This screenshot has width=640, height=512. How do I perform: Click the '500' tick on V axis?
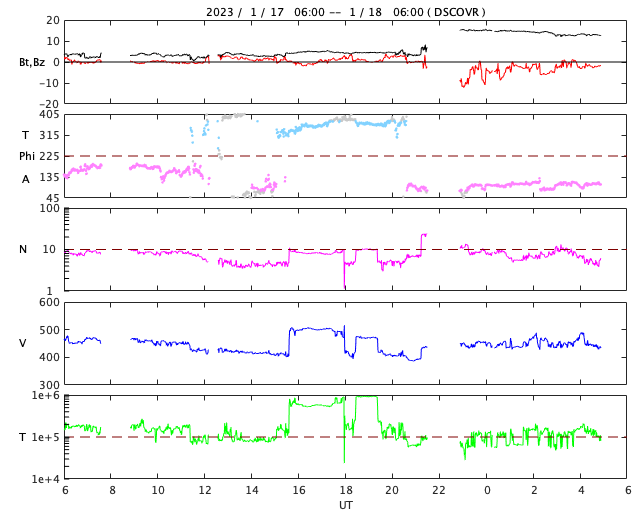click(x=49, y=330)
